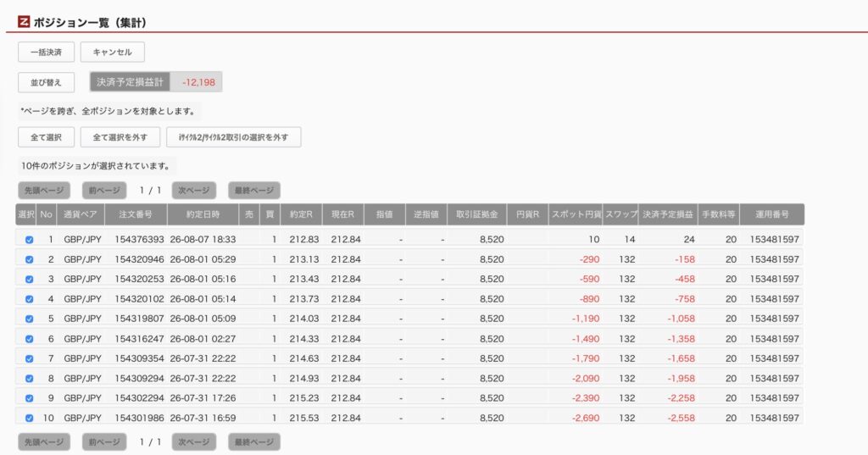The height and width of the screenshot is (455, 868).
Task: Click the 現在R column header
Action: 342,214
